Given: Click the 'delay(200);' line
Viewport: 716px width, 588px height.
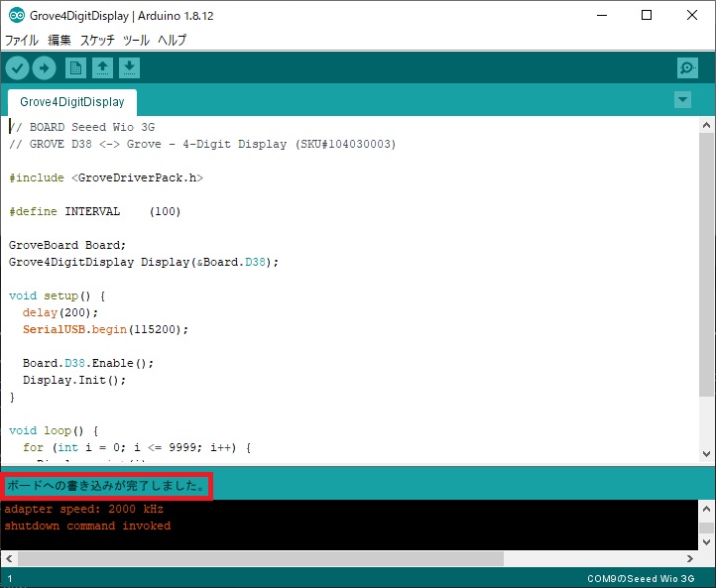Looking at the screenshot, I should [60, 312].
